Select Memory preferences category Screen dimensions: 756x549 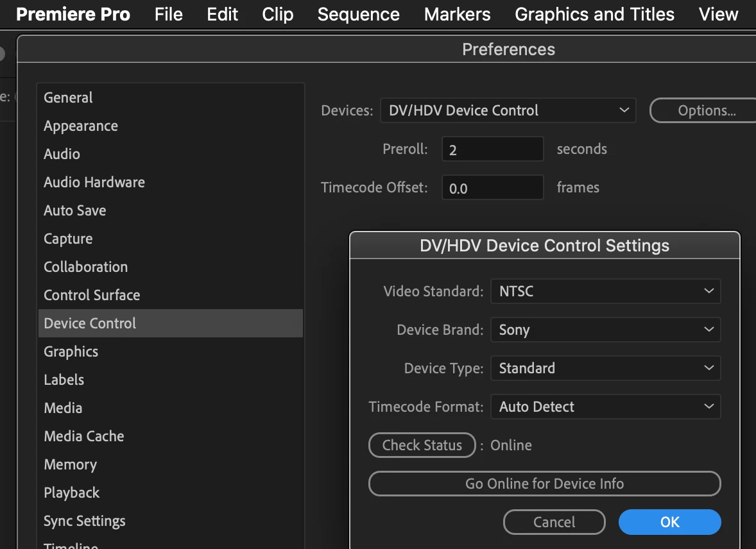tap(170, 464)
